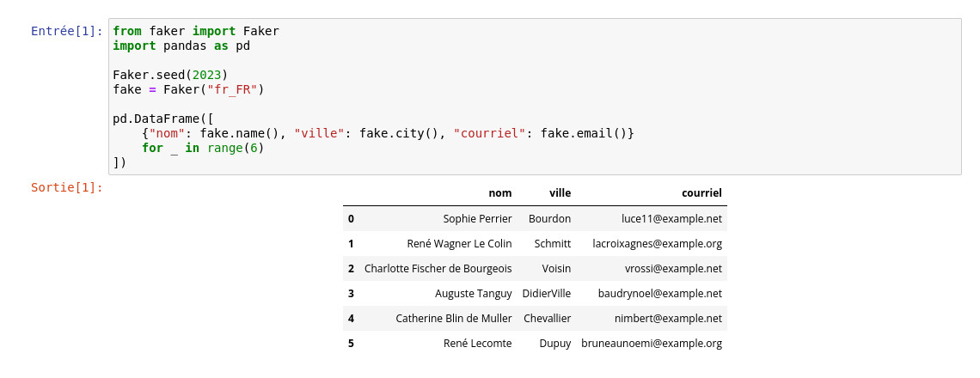980x378 pixels.
Task: Click row index 3 in the table
Action: (351, 294)
